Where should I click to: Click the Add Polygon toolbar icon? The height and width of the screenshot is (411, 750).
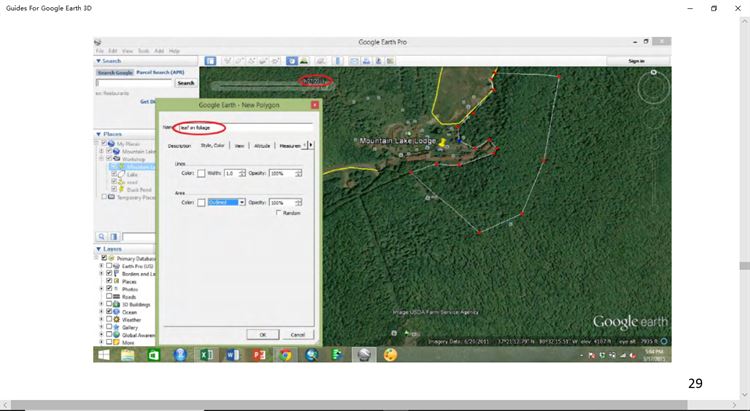240,61
